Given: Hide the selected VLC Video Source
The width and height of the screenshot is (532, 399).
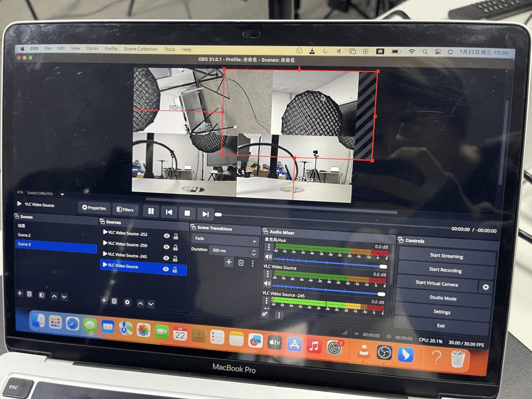Looking at the screenshot, I should coord(165,269).
